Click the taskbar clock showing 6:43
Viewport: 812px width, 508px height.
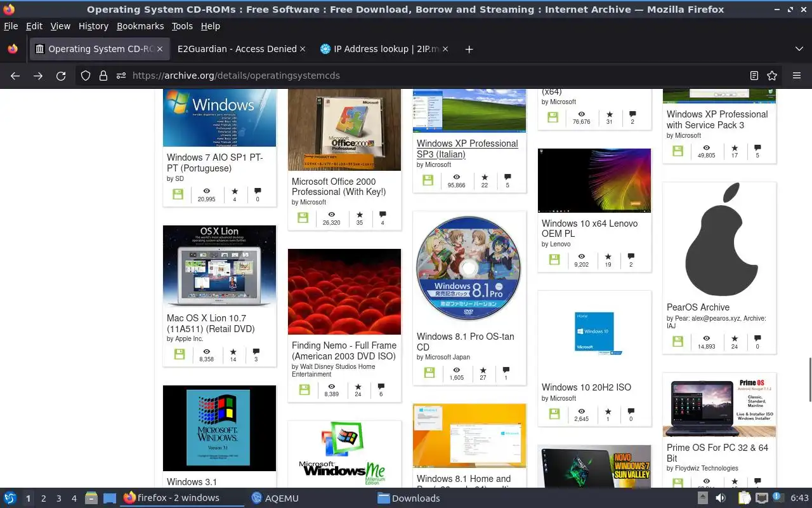(799, 498)
